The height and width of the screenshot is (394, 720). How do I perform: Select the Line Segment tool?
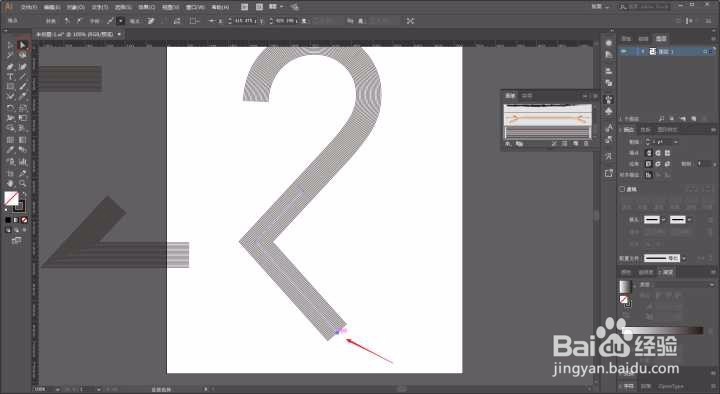(x=22, y=77)
